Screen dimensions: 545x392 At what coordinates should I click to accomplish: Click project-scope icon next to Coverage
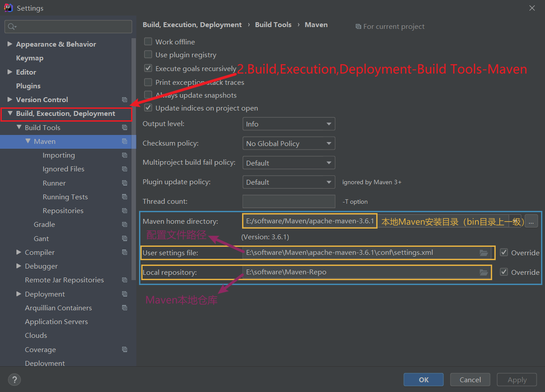click(x=124, y=350)
